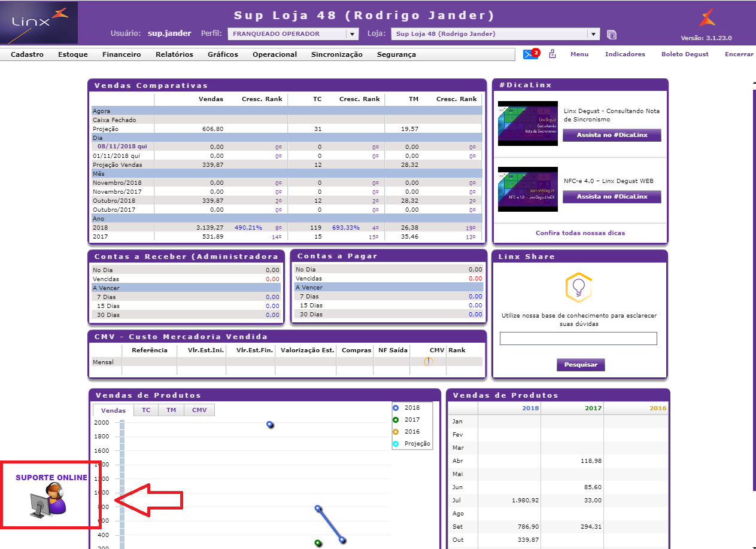Switch to the TM chart tab
Screen dimensions: 756x549
171,410
